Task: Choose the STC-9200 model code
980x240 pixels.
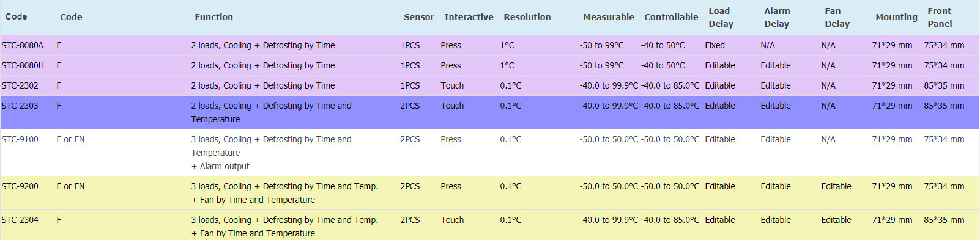Action: 20,186
